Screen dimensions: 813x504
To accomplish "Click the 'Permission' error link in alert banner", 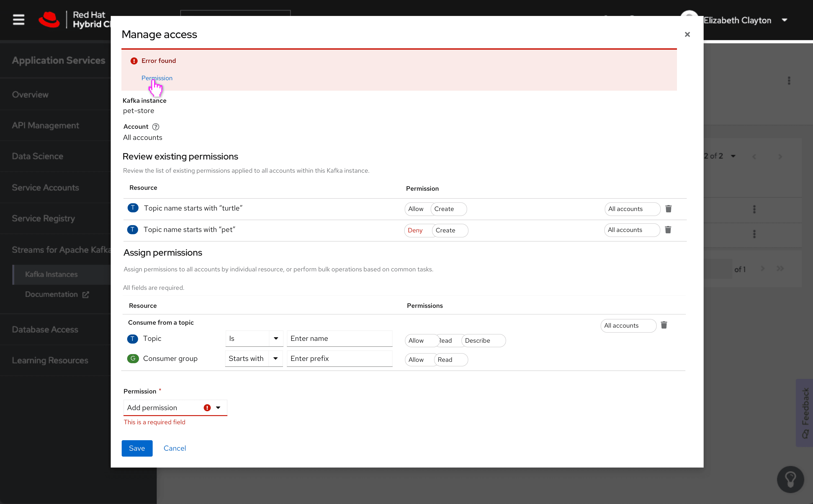I will coord(156,78).
